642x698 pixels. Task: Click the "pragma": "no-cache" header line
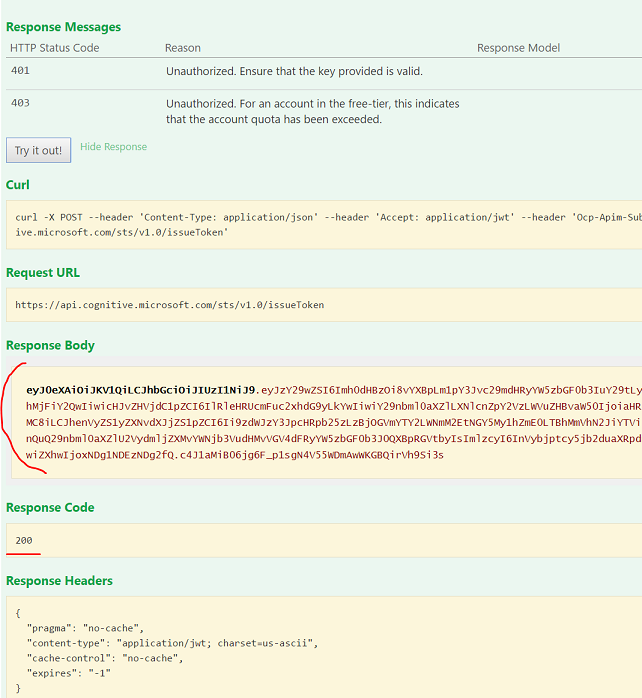(85, 628)
